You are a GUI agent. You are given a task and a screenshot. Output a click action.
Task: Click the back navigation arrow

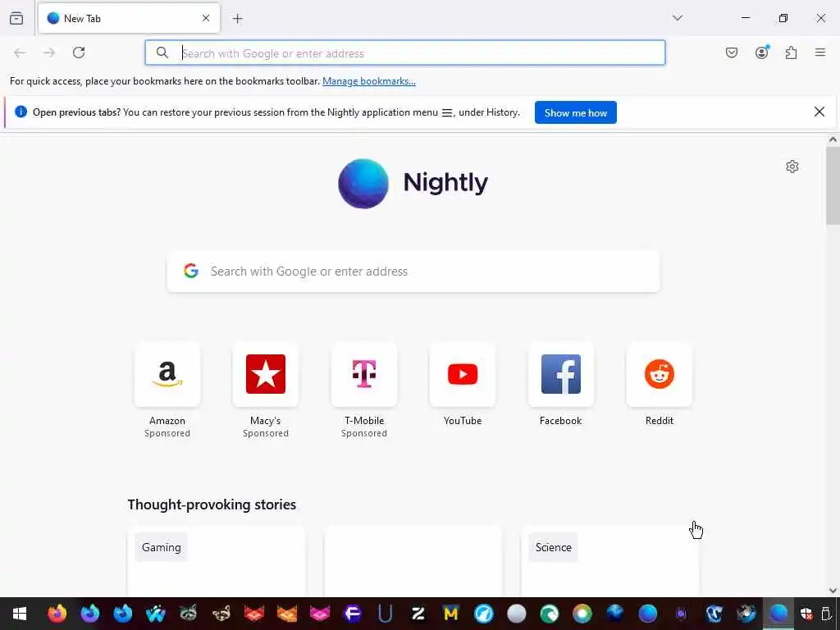20,52
